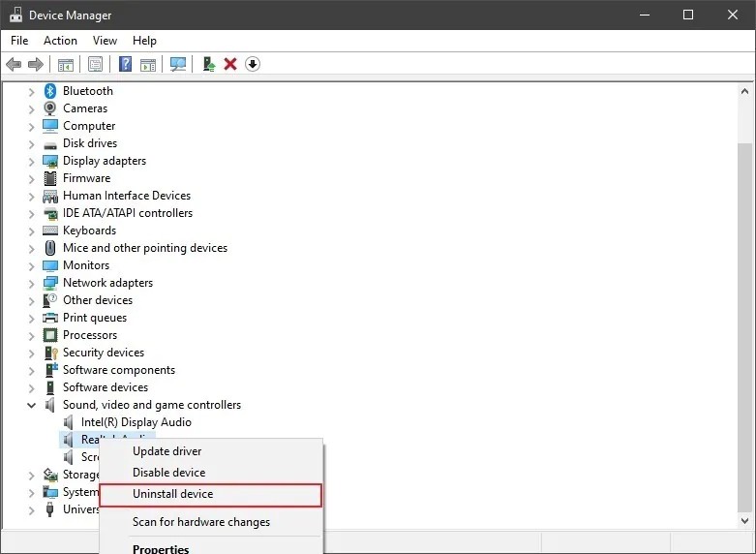This screenshot has height=554, width=756.
Task: Open the File menu
Action: pyautogui.click(x=19, y=41)
